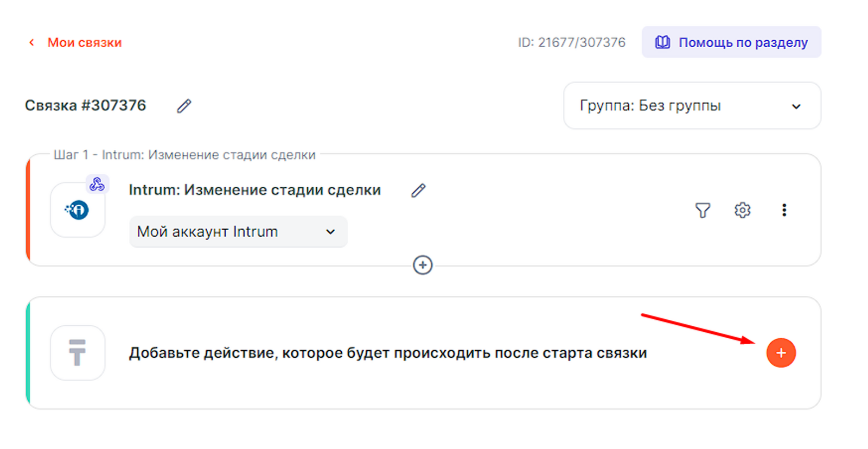Edit the Связка #307376 name with pencil icon
Screen dimensions: 868x449
184,106
